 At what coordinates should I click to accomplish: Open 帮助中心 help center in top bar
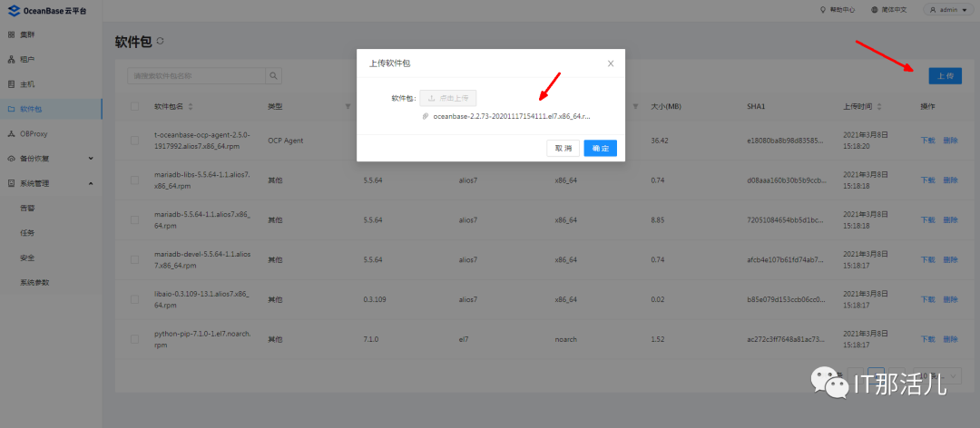(837, 10)
